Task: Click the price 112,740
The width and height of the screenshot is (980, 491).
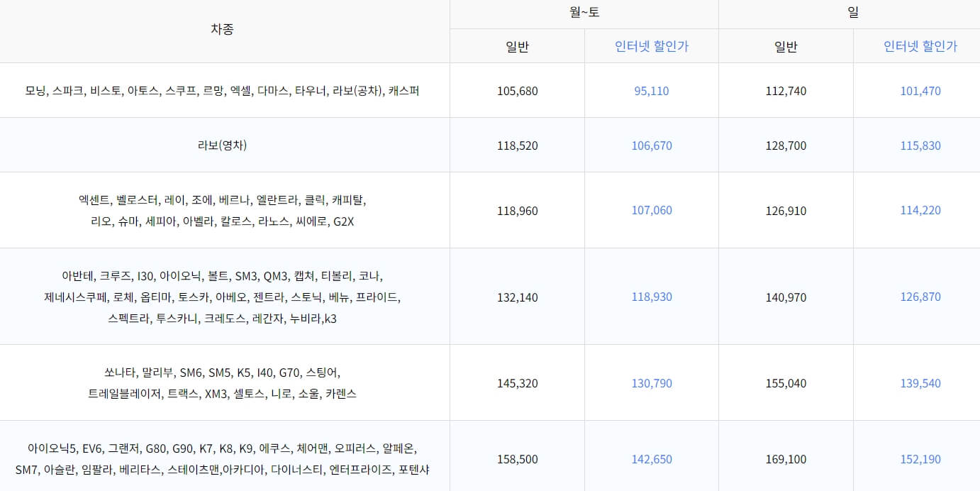Action: coord(786,91)
